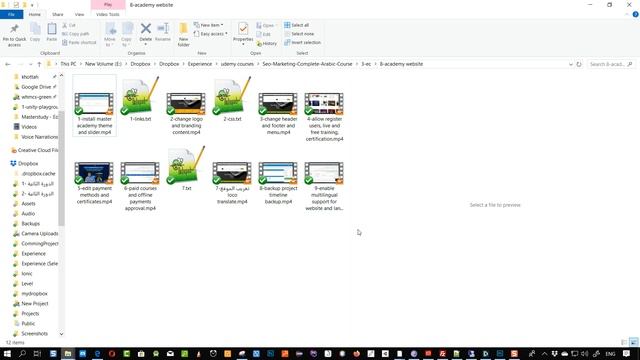Click Paste shortcut
The image size is (640, 360).
[x=79, y=42]
